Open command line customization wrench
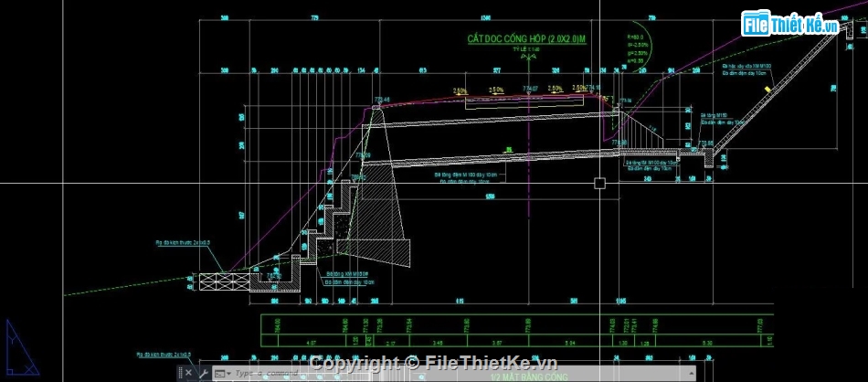 [203, 373]
